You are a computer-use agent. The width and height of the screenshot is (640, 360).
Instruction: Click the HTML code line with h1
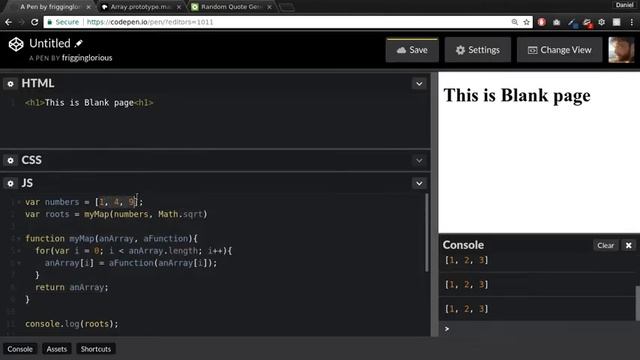coord(89,103)
